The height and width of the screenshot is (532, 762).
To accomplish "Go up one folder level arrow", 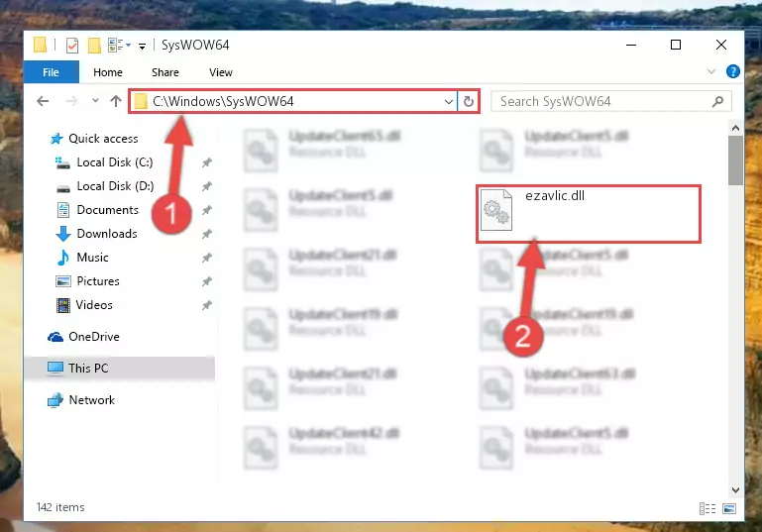I will [x=116, y=101].
